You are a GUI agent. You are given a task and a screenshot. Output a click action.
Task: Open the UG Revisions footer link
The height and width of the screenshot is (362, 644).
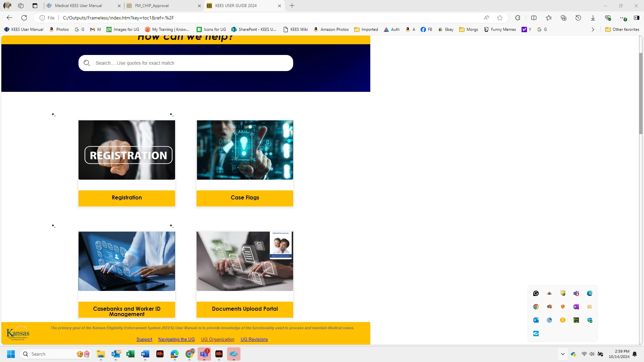tap(254, 339)
